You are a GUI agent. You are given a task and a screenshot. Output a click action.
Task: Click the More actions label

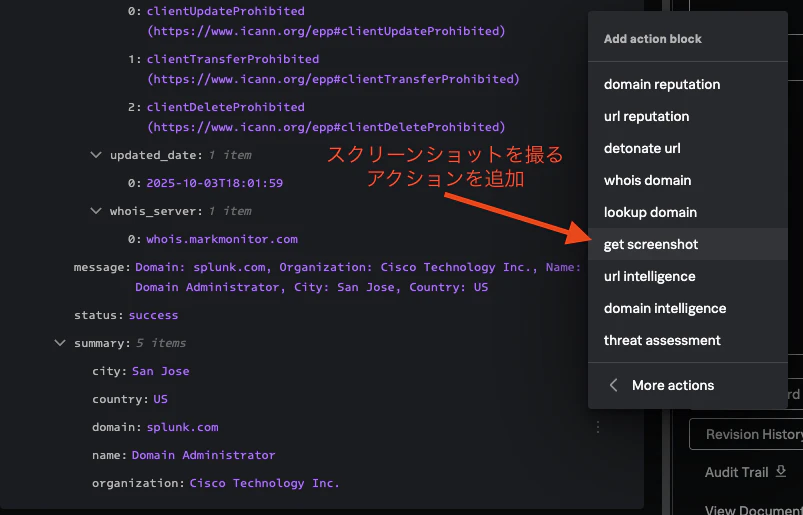pyautogui.click(x=672, y=385)
